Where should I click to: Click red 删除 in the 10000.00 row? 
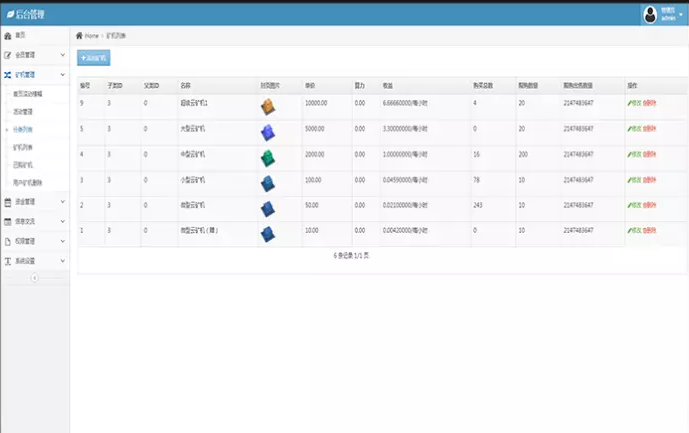click(649, 103)
